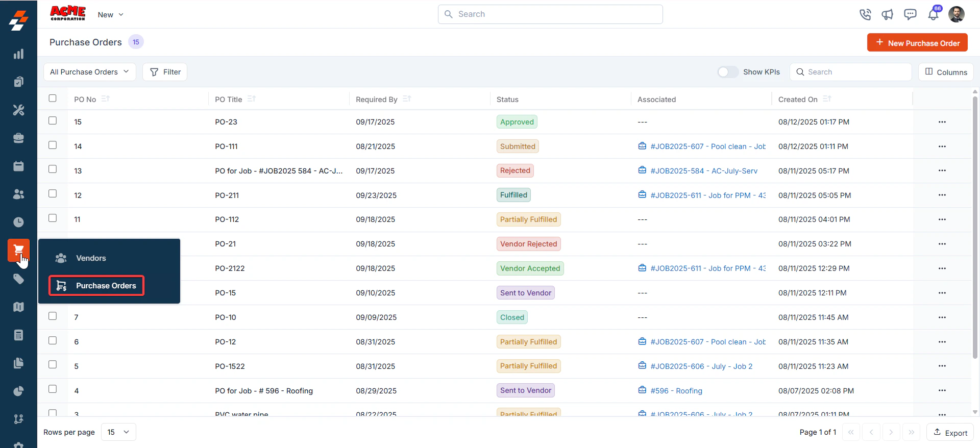This screenshot has width=980, height=448.
Task: Select Purchase Orders in the flyout menu
Action: tap(96, 286)
